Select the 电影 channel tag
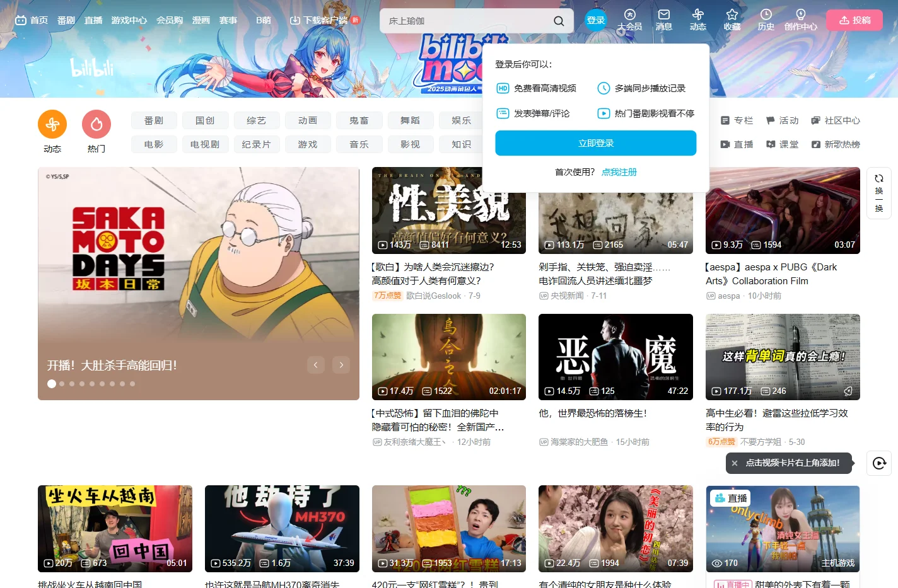The height and width of the screenshot is (588, 898). (154, 144)
